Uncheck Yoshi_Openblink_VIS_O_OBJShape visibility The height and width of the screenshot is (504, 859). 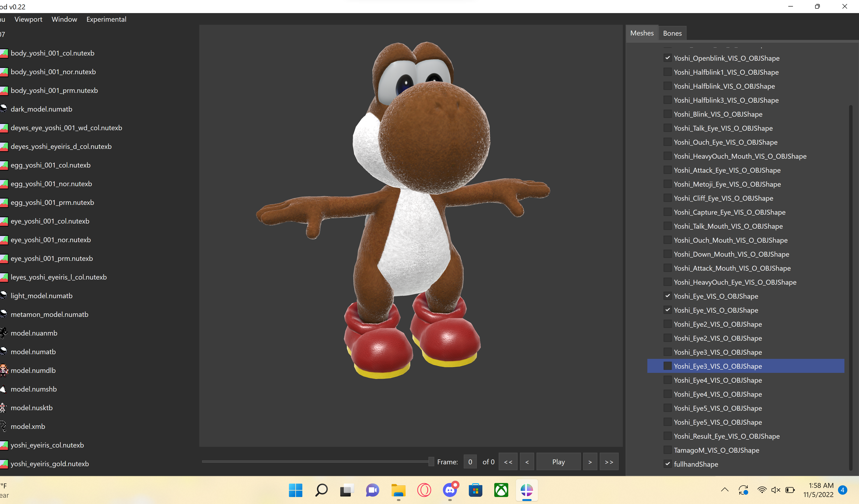tap(667, 58)
